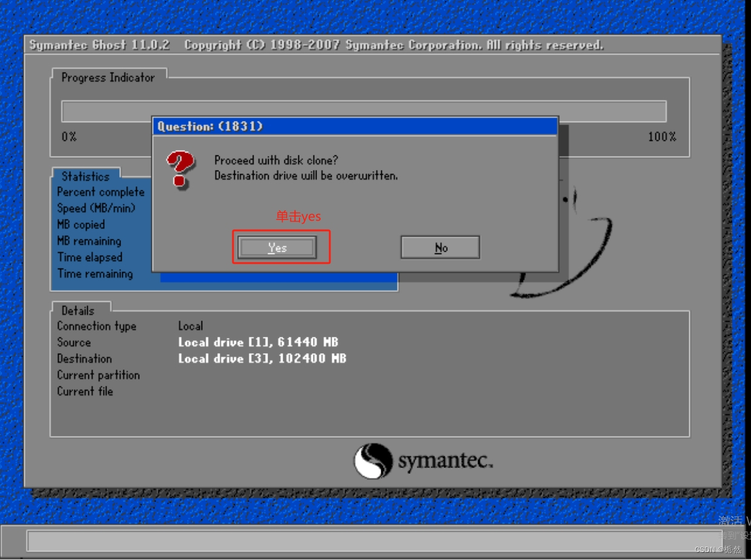Click the 'MB copied' label

[x=81, y=224]
